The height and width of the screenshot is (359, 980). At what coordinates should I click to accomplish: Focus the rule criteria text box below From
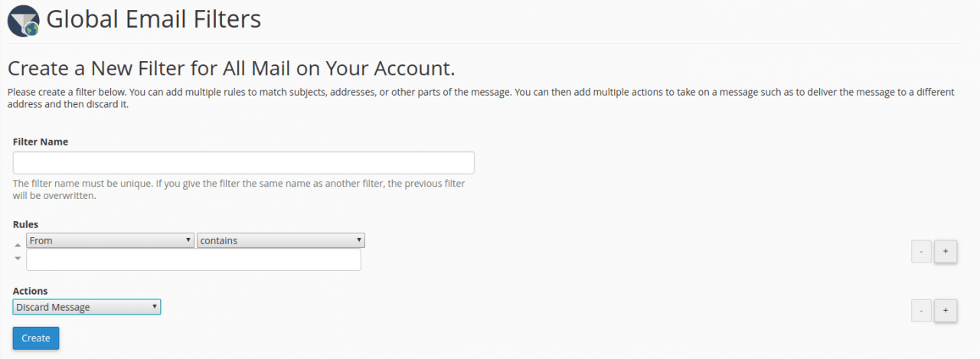point(194,259)
